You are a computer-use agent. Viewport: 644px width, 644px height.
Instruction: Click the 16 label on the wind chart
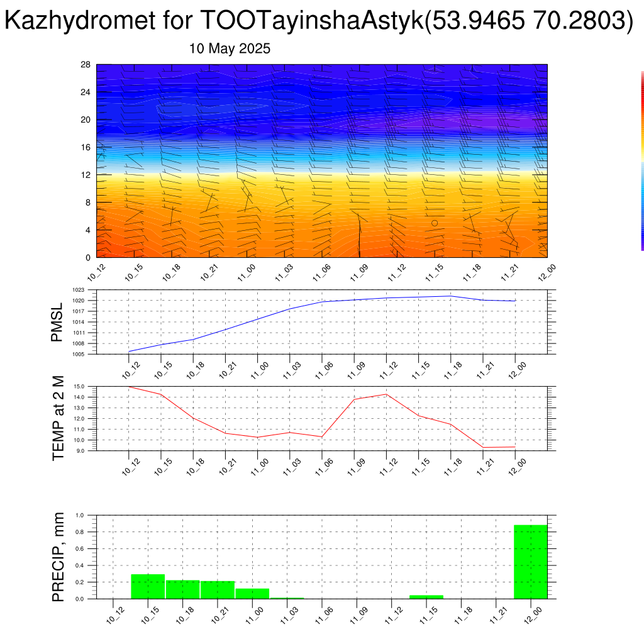(86, 147)
